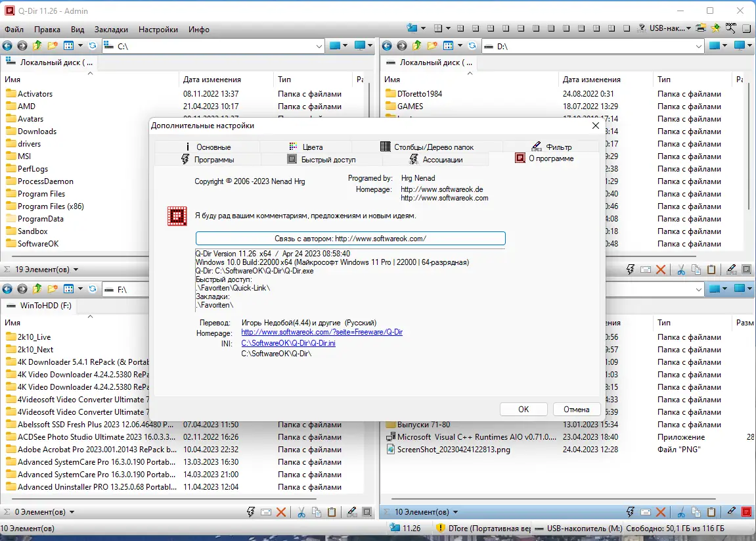
Task: Open the C:\ address bar dropdown
Action: pos(319,46)
